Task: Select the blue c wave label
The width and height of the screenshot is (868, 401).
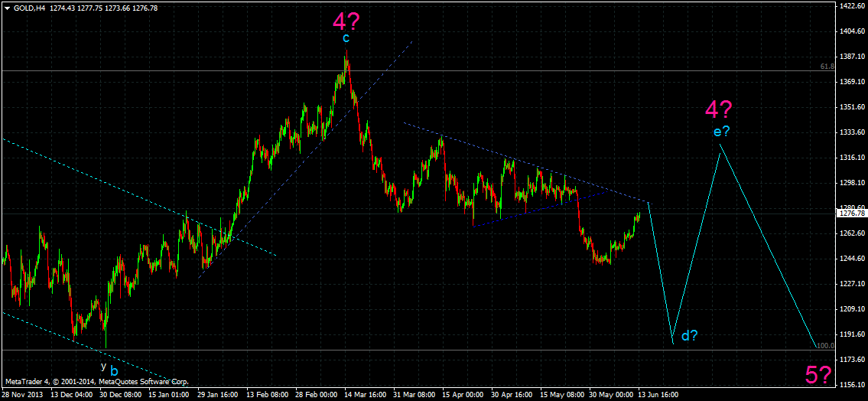Action: tap(346, 38)
